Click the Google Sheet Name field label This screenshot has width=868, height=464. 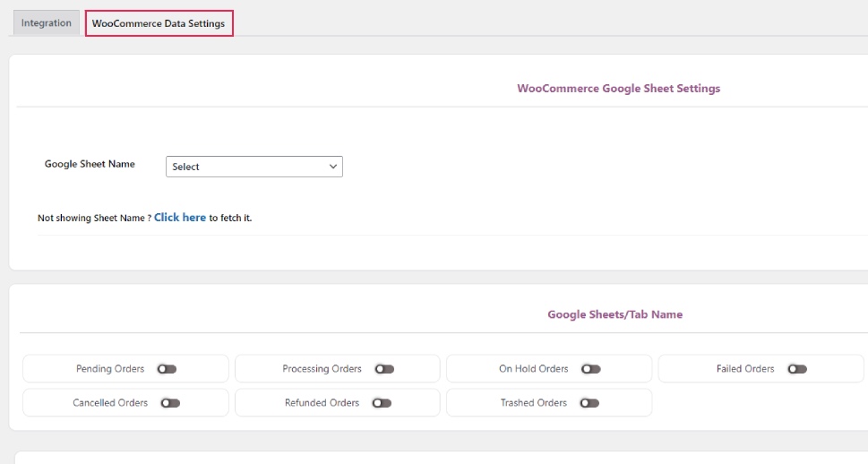(90, 164)
